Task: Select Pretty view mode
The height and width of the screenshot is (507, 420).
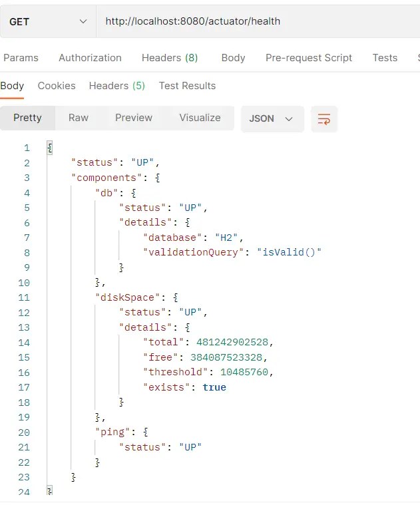Action: (x=27, y=118)
